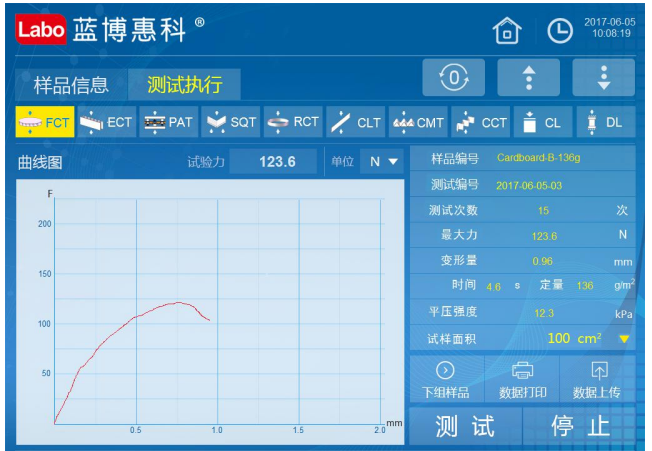Open the unit dropdown showing N
This screenshot has height=451, width=652.
click(x=382, y=161)
